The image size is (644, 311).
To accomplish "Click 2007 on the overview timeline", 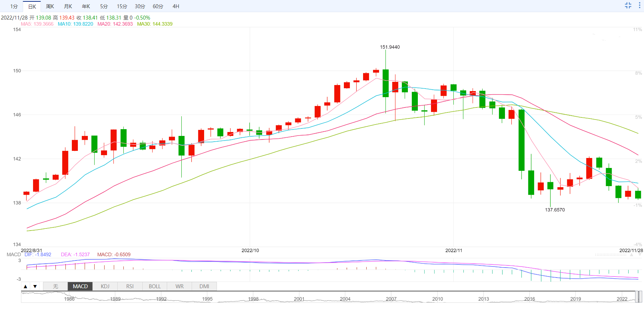I will [x=391, y=299].
